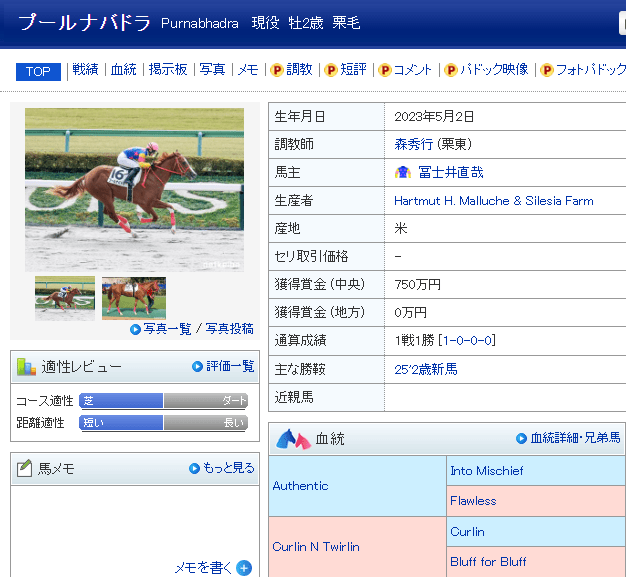Open trainer 森秀行 link
The image size is (626, 577).
tap(414, 144)
